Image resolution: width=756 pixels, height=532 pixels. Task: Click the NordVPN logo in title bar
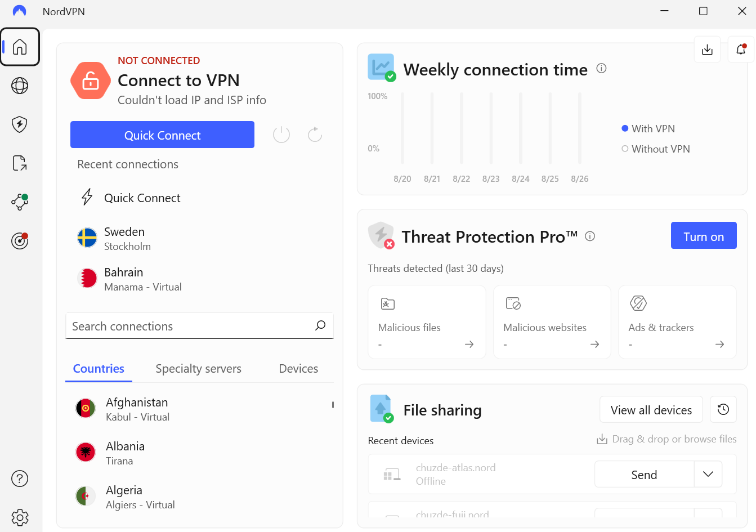20,11
